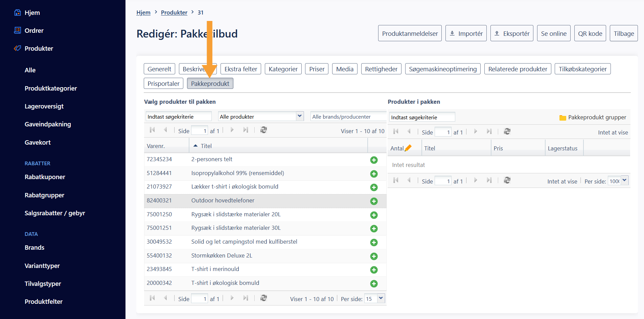Go to next page in left top pager
This screenshot has width=644, height=319.
(x=232, y=130)
